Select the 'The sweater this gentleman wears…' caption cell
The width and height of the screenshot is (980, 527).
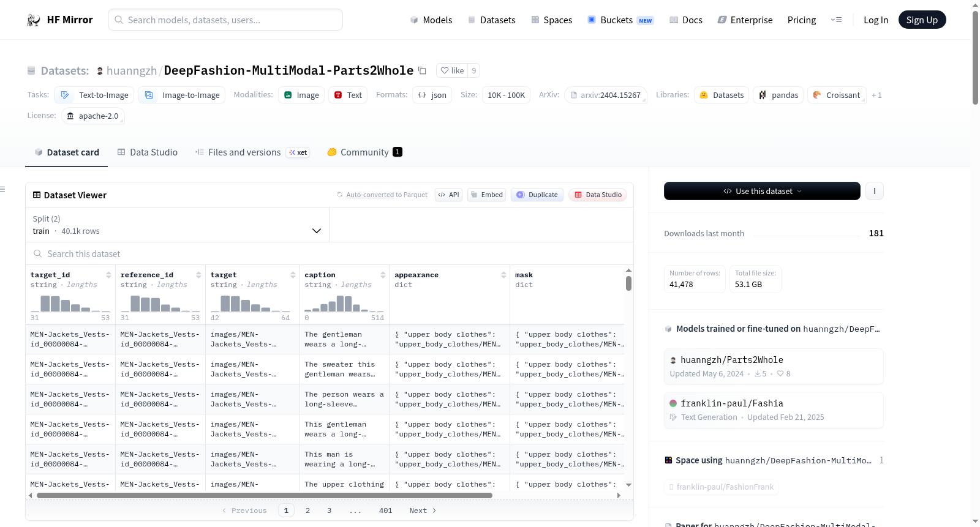click(x=344, y=369)
